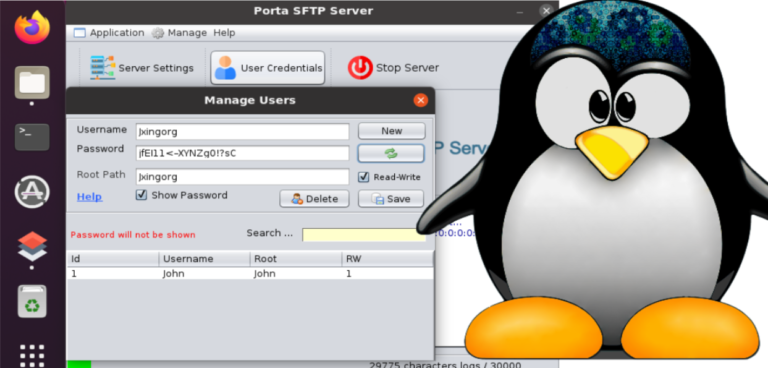Uncheck the Show Password checkbox
The width and height of the screenshot is (768, 368).
click(141, 195)
